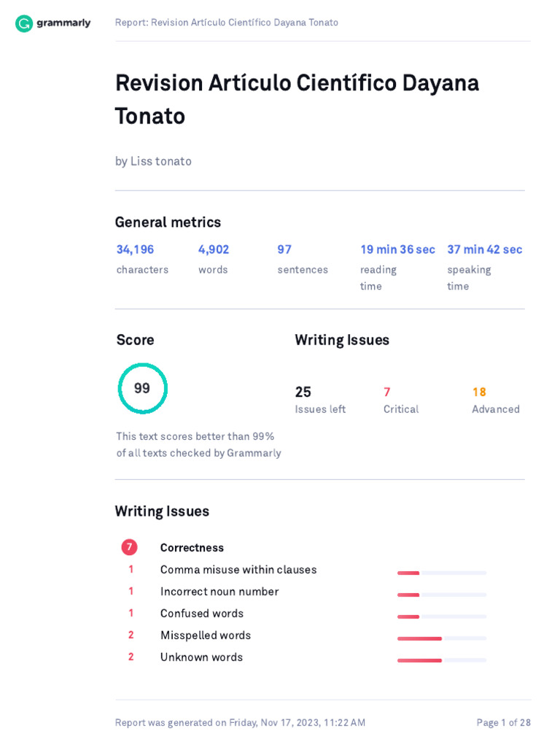560x747 pixels.
Task: Click the Page 1 of 28 indicator
Action: pyautogui.click(x=503, y=723)
